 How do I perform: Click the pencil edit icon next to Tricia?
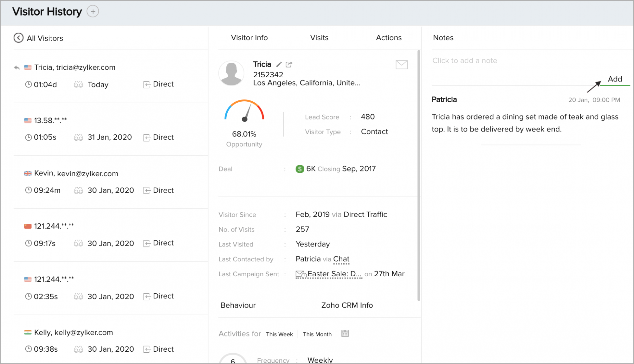point(279,65)
